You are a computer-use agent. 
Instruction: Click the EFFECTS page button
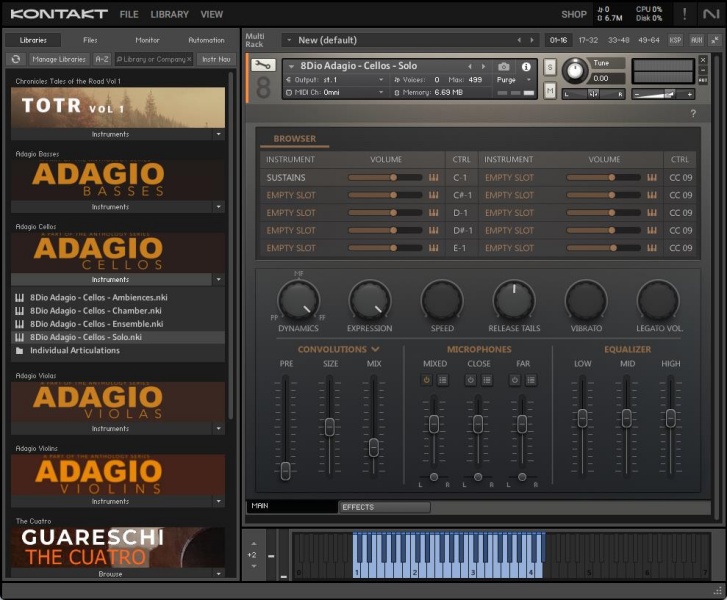coord(384,507)
